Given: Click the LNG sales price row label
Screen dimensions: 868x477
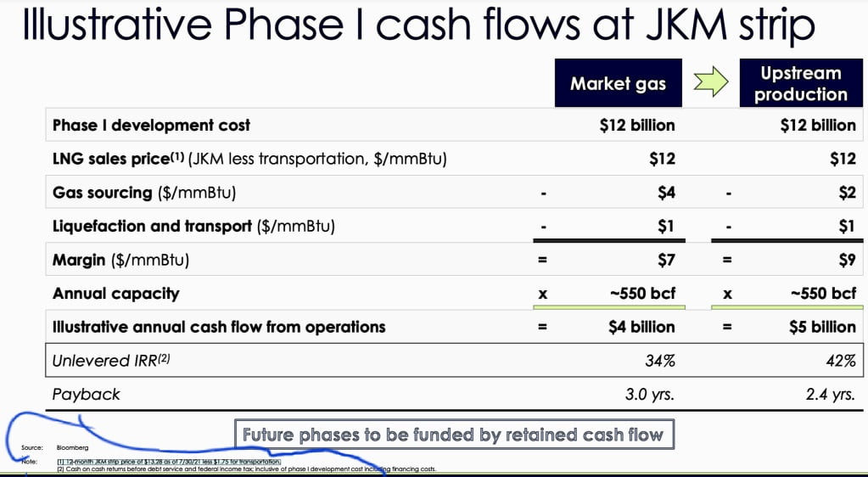Looking at the screenshot, I should click(x=249, y=159).
